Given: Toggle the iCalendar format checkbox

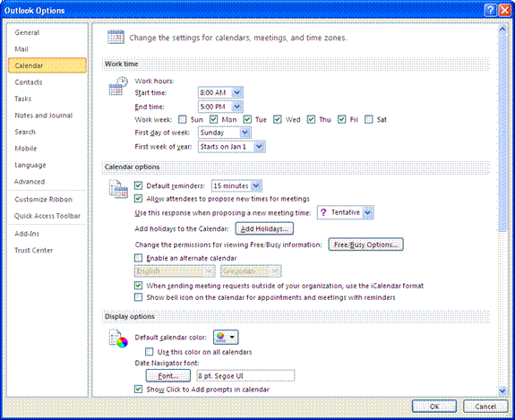Looking at the screenshot, I should coord(138,286).
